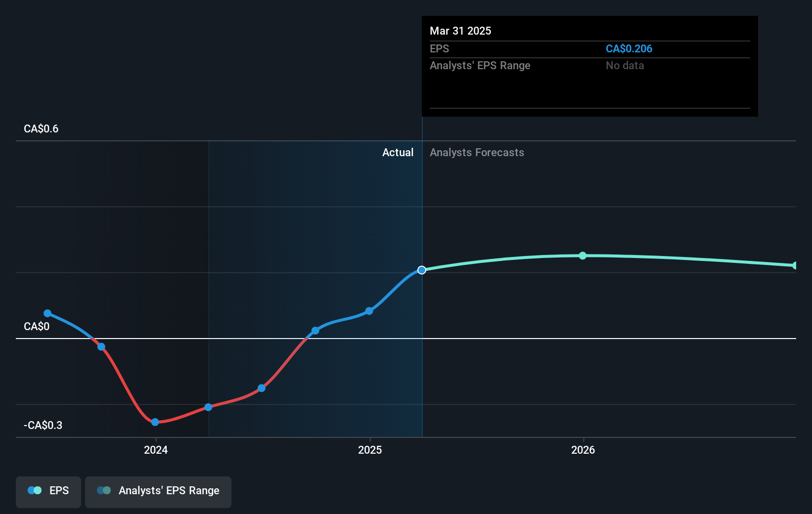Viewport: 812px width, 514px height.
Task: Click the Mar 31 2025 tooltip header
Action: coord(460,31)
